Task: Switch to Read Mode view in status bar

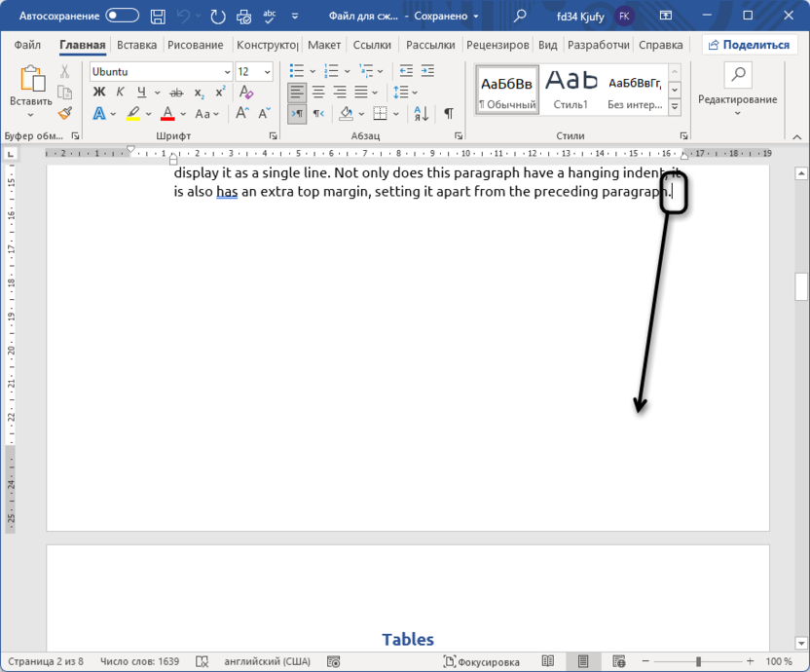Action: 548,661
